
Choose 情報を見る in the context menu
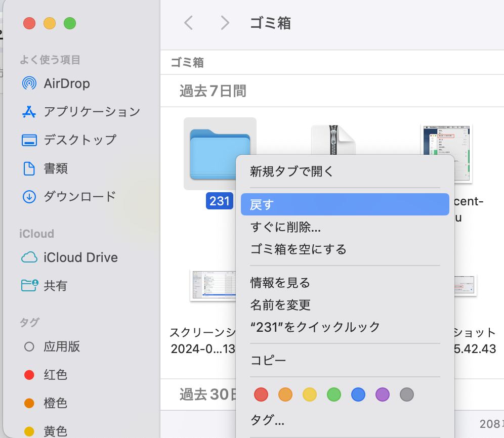point(280,282)
